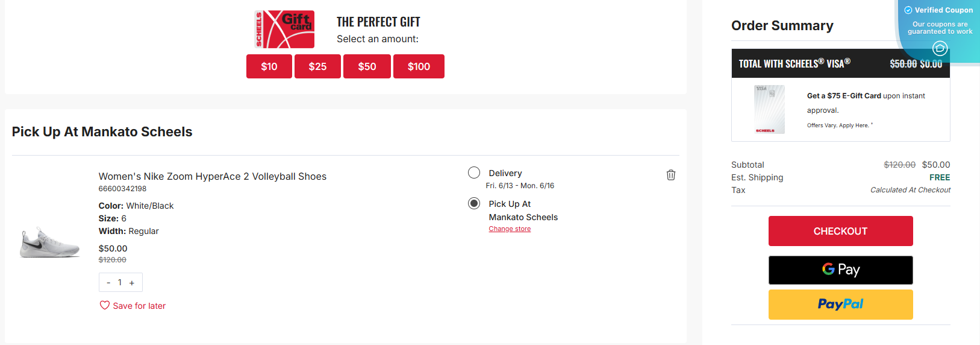Screen dimensions: 980x345
Task: Open Women's Nike Zoom HyperAce 2 product link
Action: point(212,176)
